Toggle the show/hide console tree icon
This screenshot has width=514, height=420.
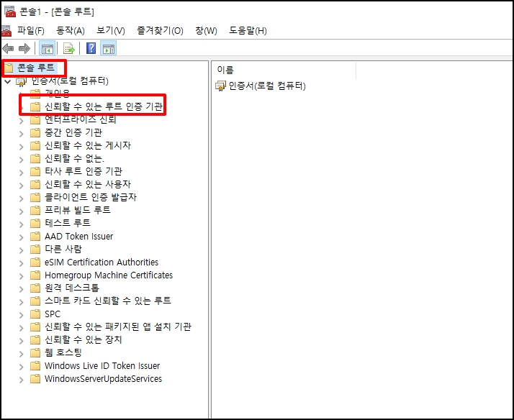48,49
